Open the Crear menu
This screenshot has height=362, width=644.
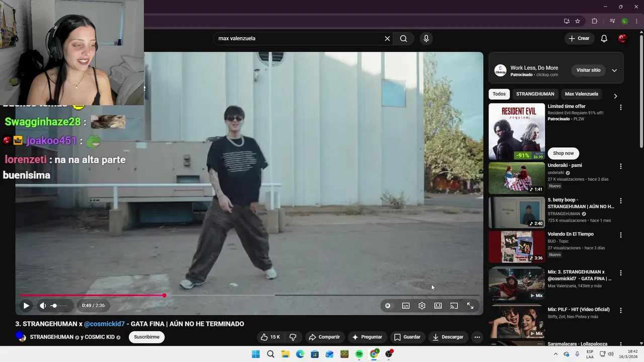click(579, 38)
